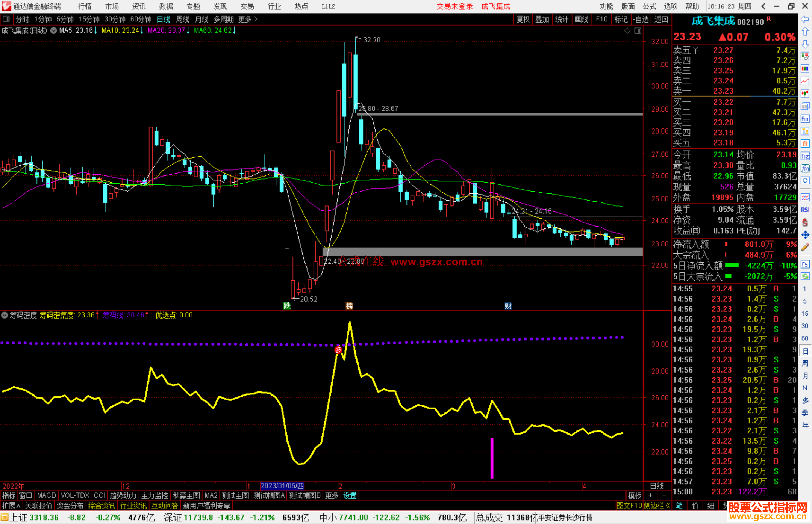Open the colored quote table sidebar icon
The image size is (812, 524).
click(805, 69)
